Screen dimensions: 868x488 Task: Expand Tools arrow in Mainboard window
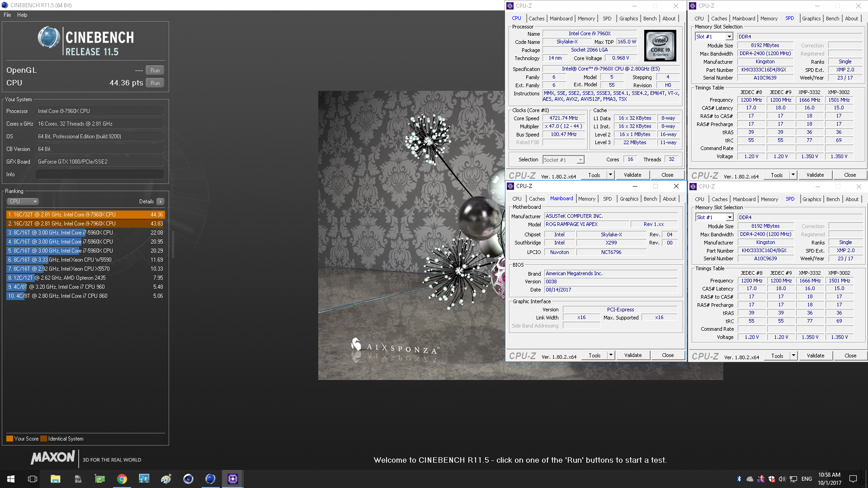611,355
